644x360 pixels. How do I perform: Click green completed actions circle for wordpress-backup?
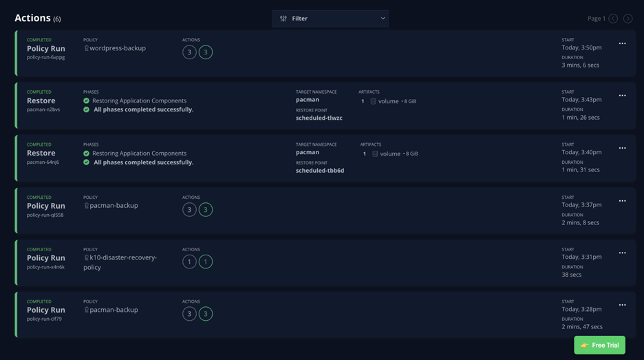click(x=205, y=52)
